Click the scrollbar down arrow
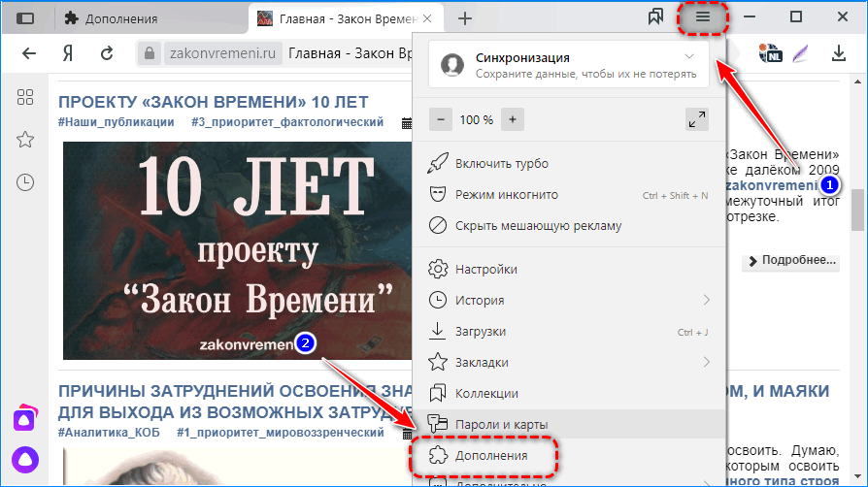This screenshot has width=868, height=487. click(857, 476)
